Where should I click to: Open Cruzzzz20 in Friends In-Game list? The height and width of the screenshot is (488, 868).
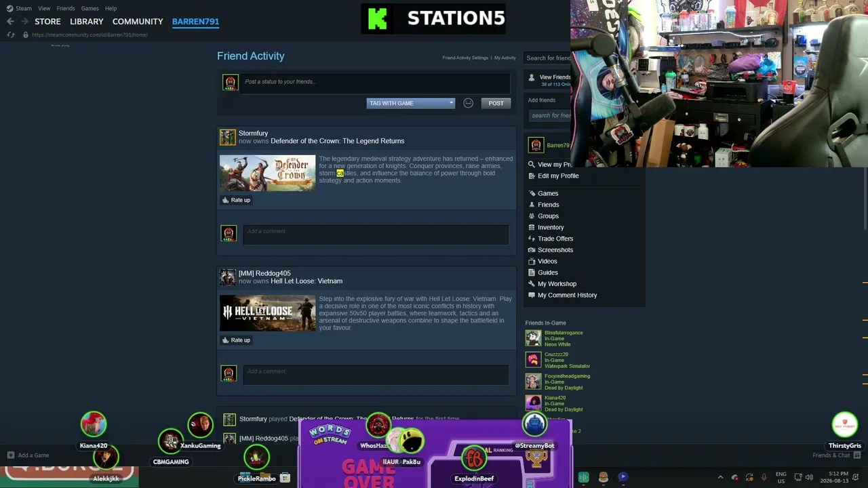pyautogui.click(x=556, y=354)
